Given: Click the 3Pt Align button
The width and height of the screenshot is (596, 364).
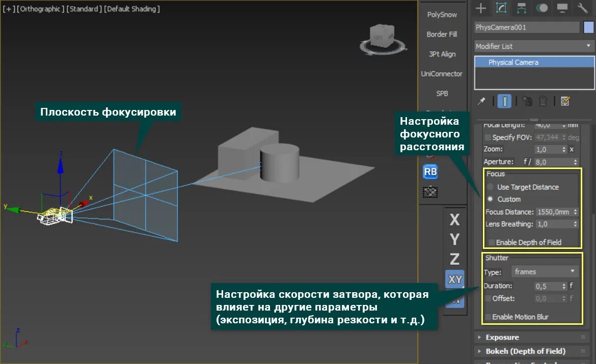Looking at the screenshot, I should click(442, 54).
